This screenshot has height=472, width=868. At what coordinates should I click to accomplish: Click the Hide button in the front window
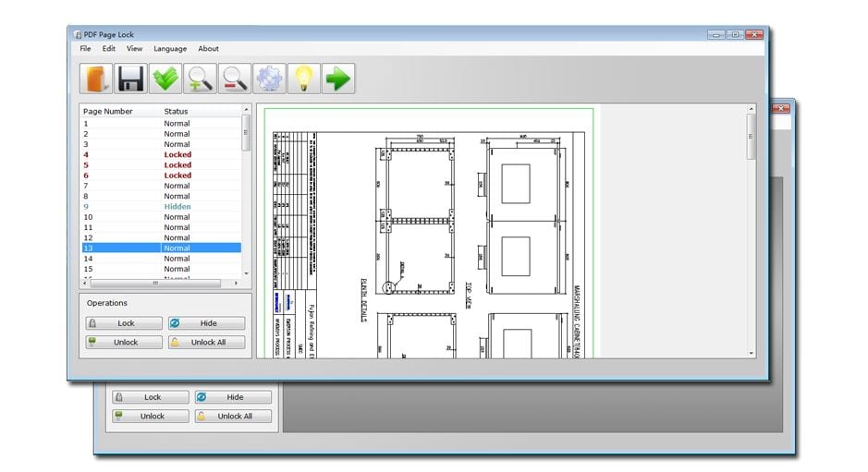coord(206,323)
